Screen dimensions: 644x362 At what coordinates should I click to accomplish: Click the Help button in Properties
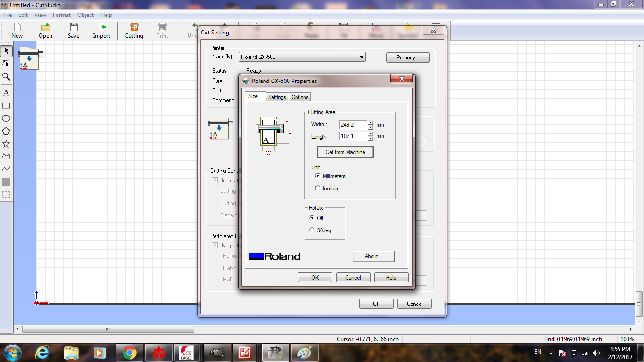(x=391, y=278)
